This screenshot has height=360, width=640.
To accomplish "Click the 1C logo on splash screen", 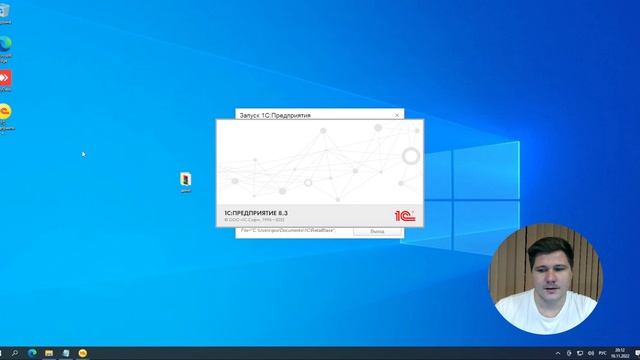I will [x=405, y=216].
